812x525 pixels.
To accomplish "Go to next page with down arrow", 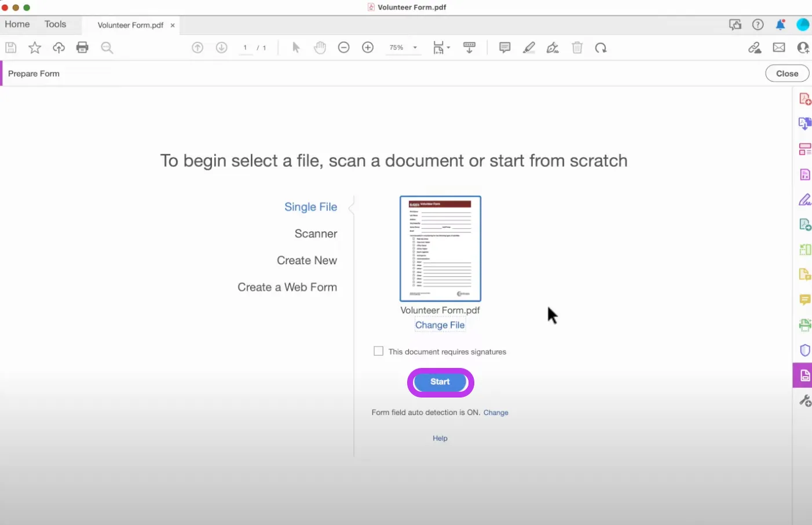I will (221, 48).
